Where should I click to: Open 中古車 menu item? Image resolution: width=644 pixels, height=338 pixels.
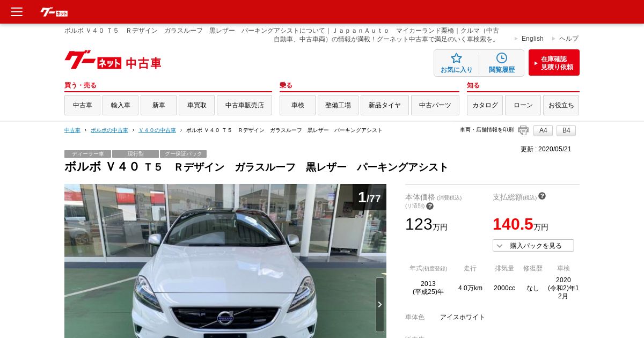[83, 105]
